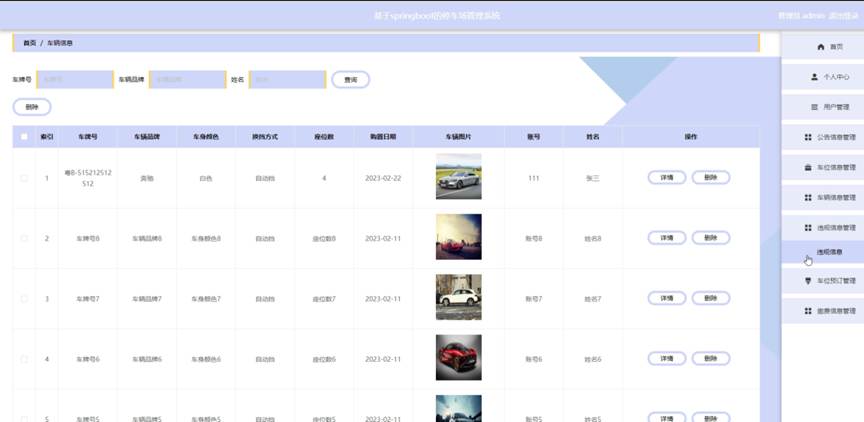Expand 违规信息管理 in the sidebar
Viewport: 864px width, 422px height.
(823, 228)
